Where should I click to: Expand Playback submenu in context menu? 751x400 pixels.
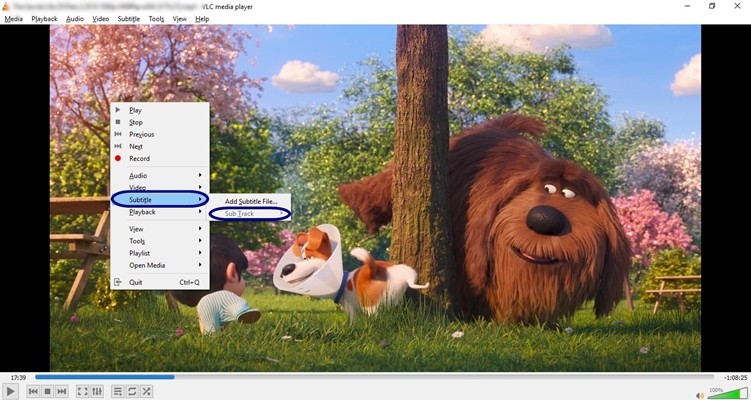coord(159,212)
